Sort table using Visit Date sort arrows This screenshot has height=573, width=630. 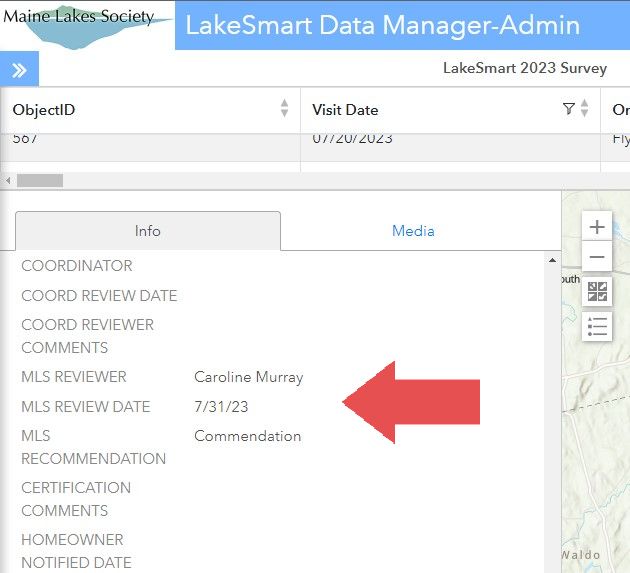pyautogui.click(x=586, y=109)
